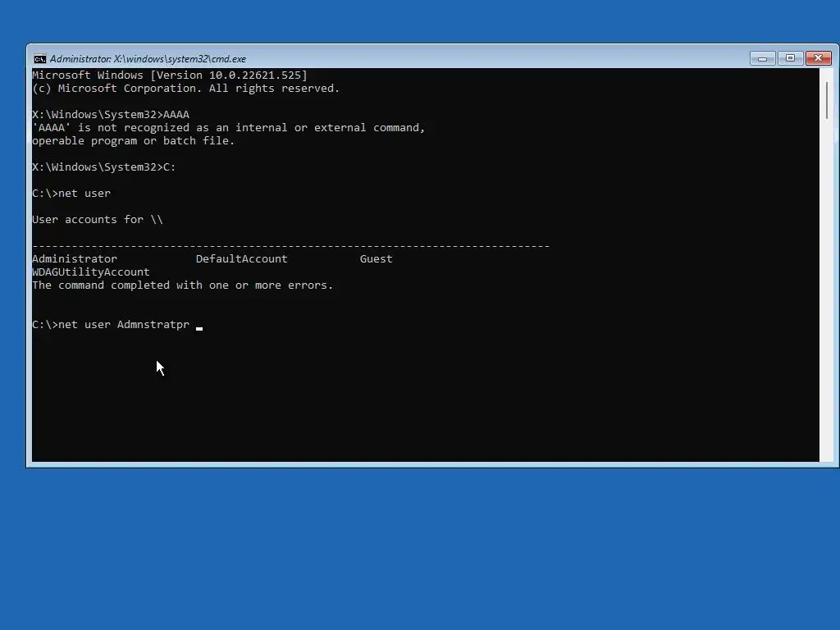Click the Microsoft Corporation copyright line
The width and height of the screenshot is (840, 630).
[186, 89]
